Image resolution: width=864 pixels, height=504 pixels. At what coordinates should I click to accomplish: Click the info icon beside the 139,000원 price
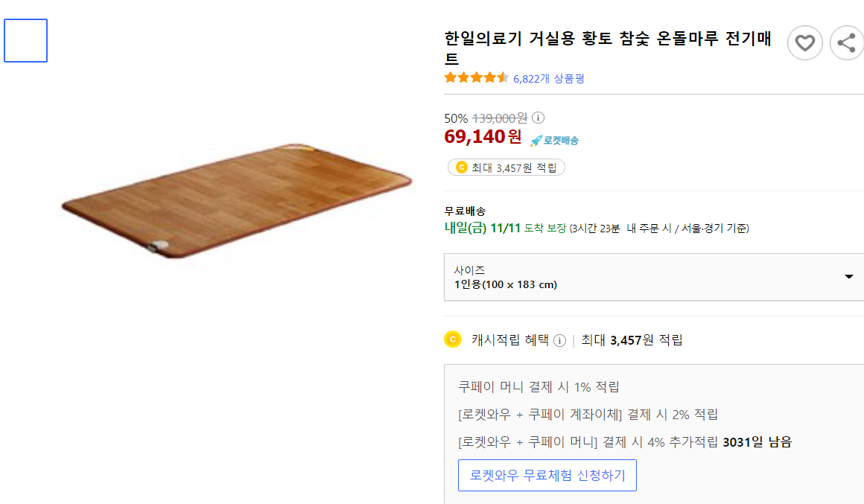point(538,118)
